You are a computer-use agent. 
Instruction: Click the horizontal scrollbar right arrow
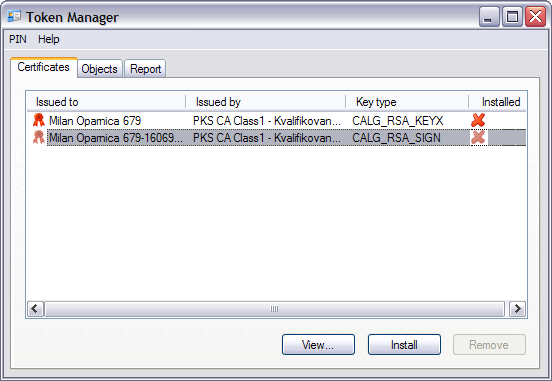[x=517, y=309]
